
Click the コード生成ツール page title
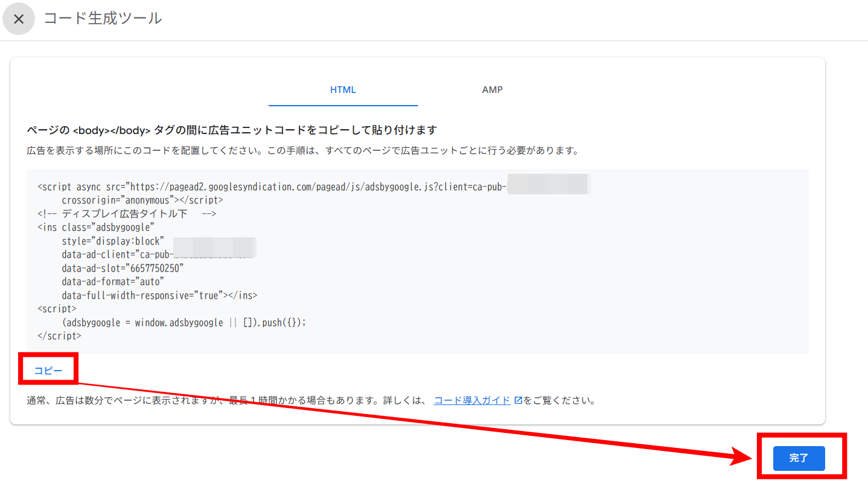click(103, 18)
